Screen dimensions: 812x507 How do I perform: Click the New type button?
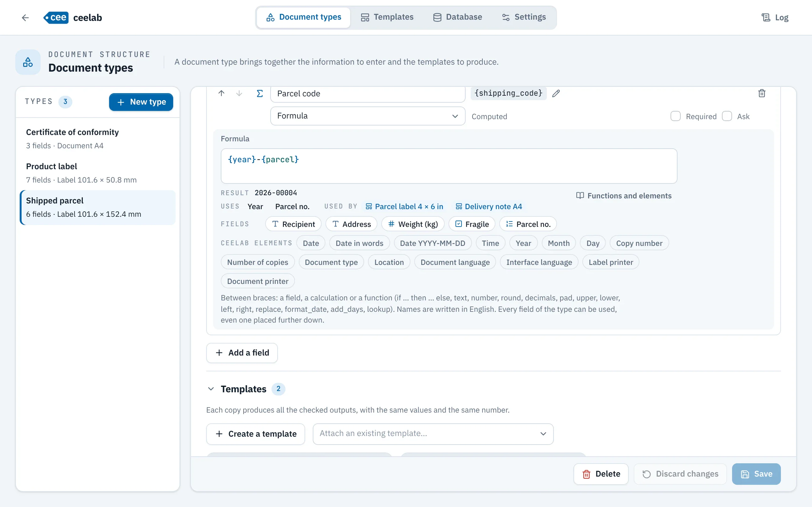point(141,102)
